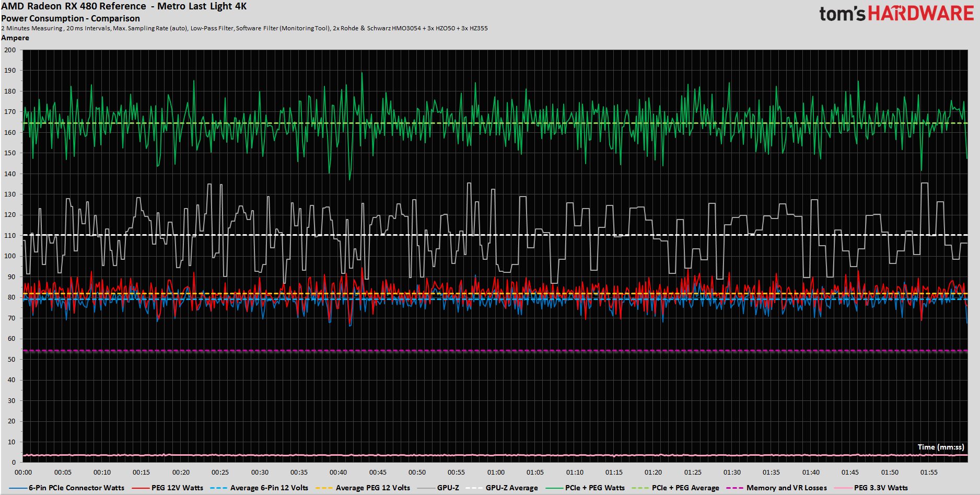Click the tom's HARDWARE logo
980x495 pixels.
tap(896, 14)
